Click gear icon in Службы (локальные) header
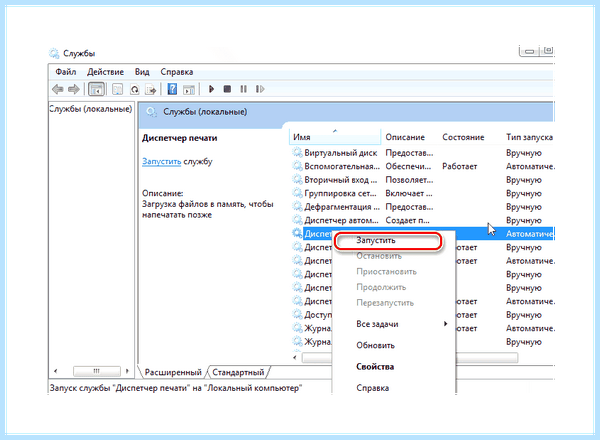This screenshot has width=600, height=440. point(152,112)
